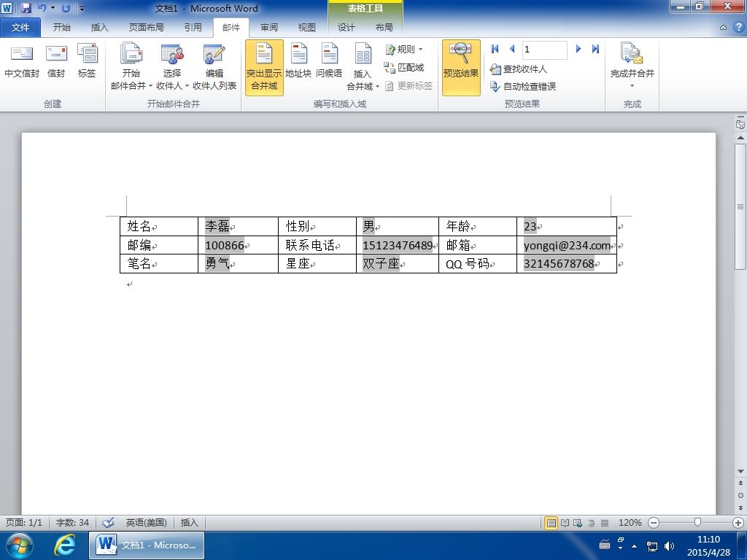
Task: Go to previous record
Action: [x=512, y=49]
